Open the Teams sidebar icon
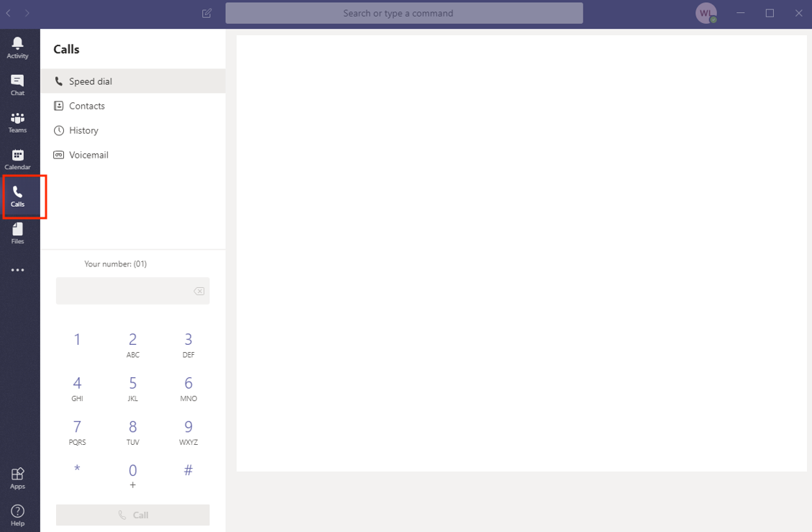This screenshot has width=812, height=532. point(17,122)
